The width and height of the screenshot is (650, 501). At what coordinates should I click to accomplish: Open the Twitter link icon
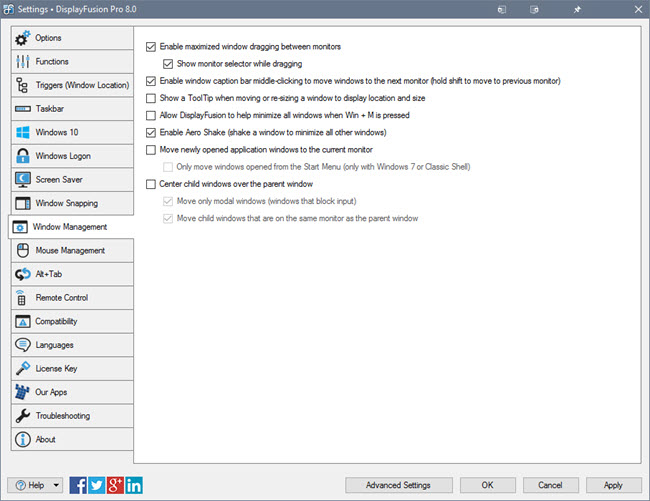coord(97,485)
